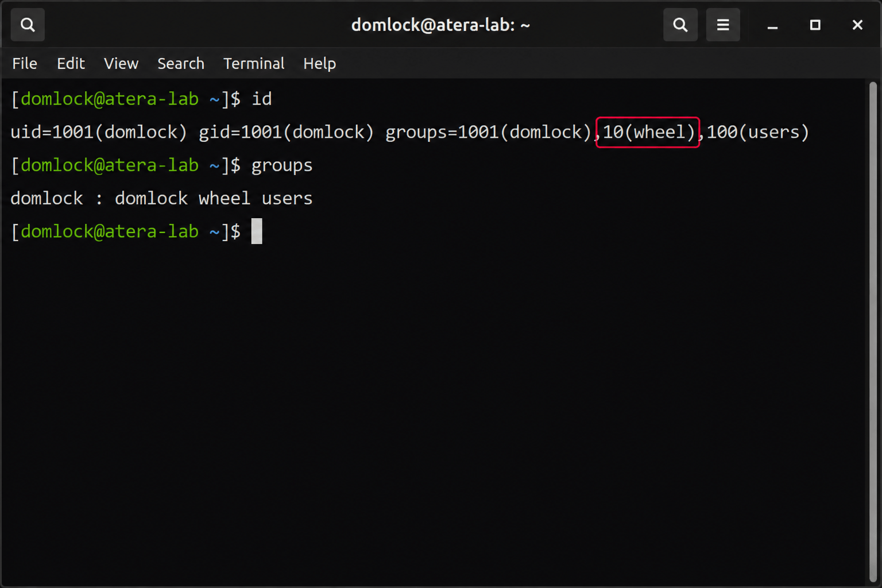
Task: Open the Edit menu
Action: pos(71,63)
